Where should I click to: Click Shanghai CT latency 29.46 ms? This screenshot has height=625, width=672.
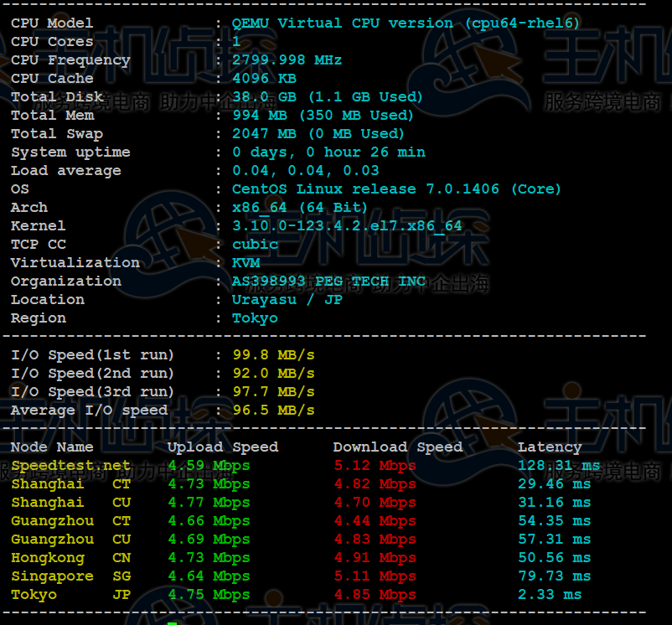(x=554, y=483)
